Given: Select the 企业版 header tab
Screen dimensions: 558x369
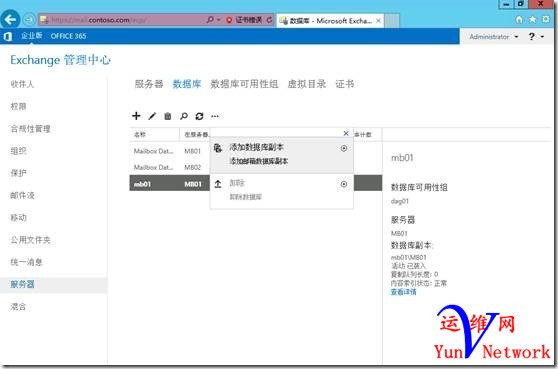Looking at the screenshot, I should (x=31, y=36).
